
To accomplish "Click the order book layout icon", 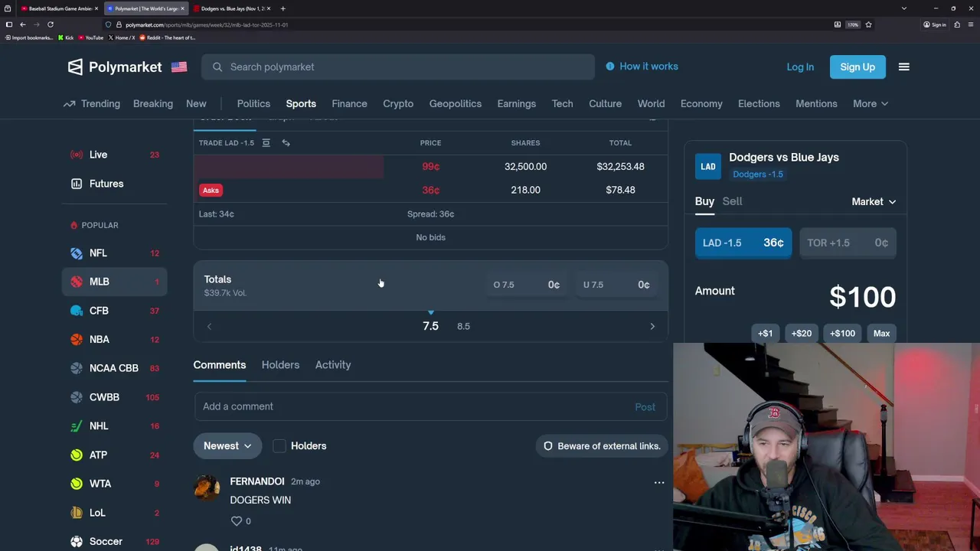I will (266, 142).
